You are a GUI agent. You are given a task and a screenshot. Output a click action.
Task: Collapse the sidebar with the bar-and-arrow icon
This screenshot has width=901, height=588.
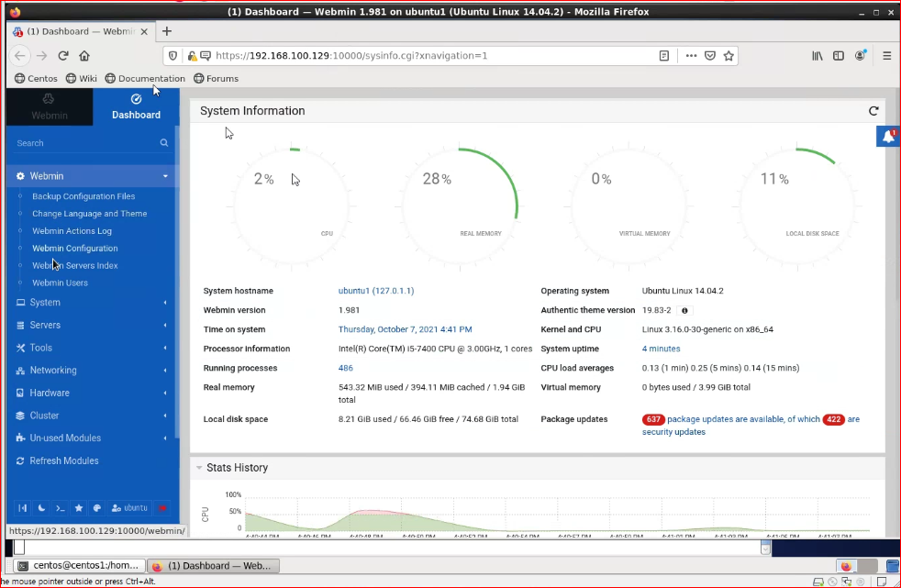click(22, 507)
